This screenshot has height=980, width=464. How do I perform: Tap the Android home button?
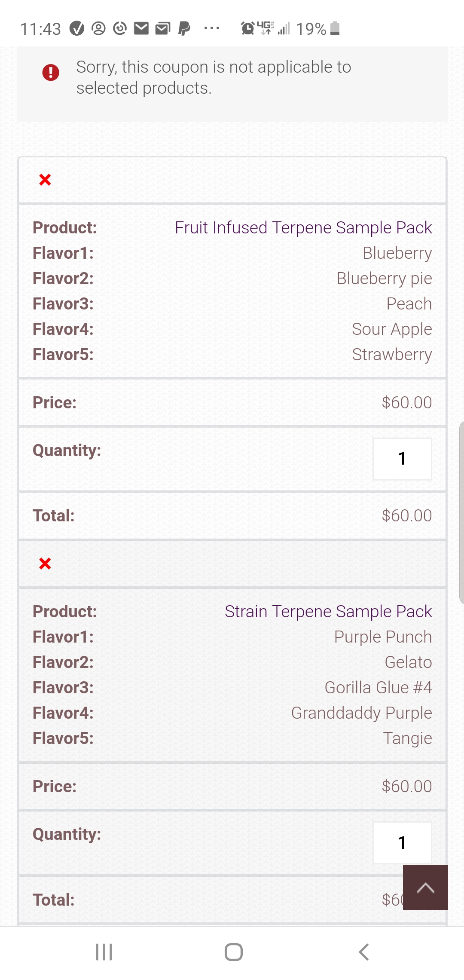pyautogui.click(x=234, y=952)
